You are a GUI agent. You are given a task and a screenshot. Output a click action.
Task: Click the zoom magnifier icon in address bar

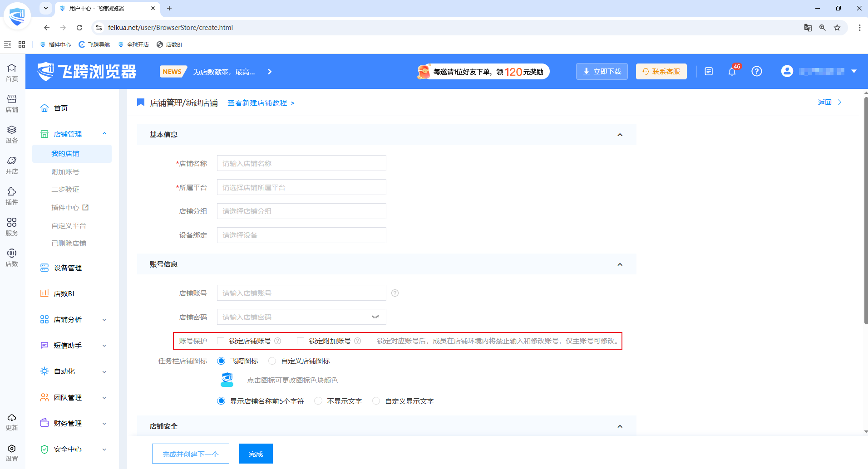pyautogui.click(x=822, y=28)
